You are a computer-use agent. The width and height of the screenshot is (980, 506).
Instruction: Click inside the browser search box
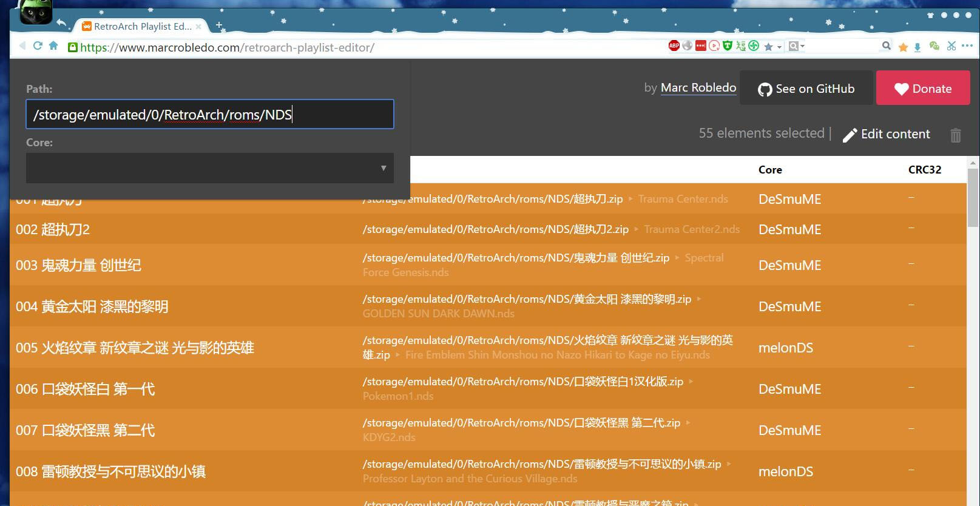coord(842,46)
